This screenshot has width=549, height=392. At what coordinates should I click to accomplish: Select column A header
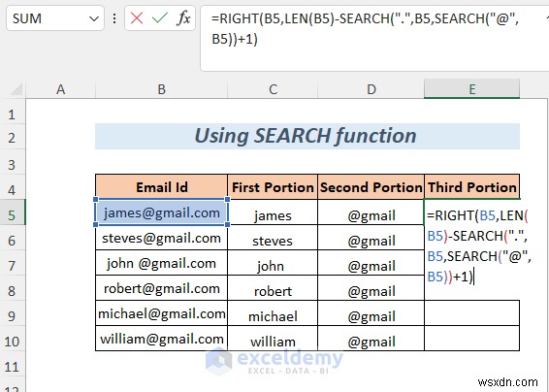60,89
